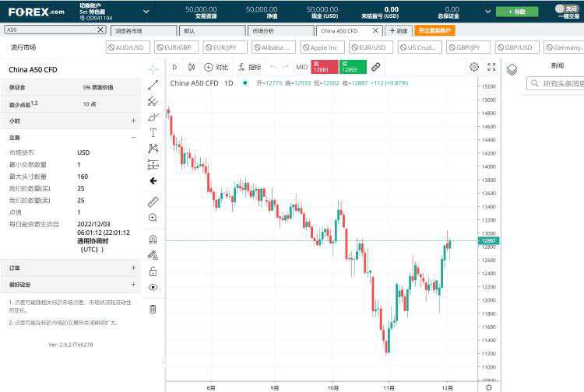Image resolution: width=584 pixels, height=392 pixels.
Task: Activate the zoom in tool
Action: point(153,218)
